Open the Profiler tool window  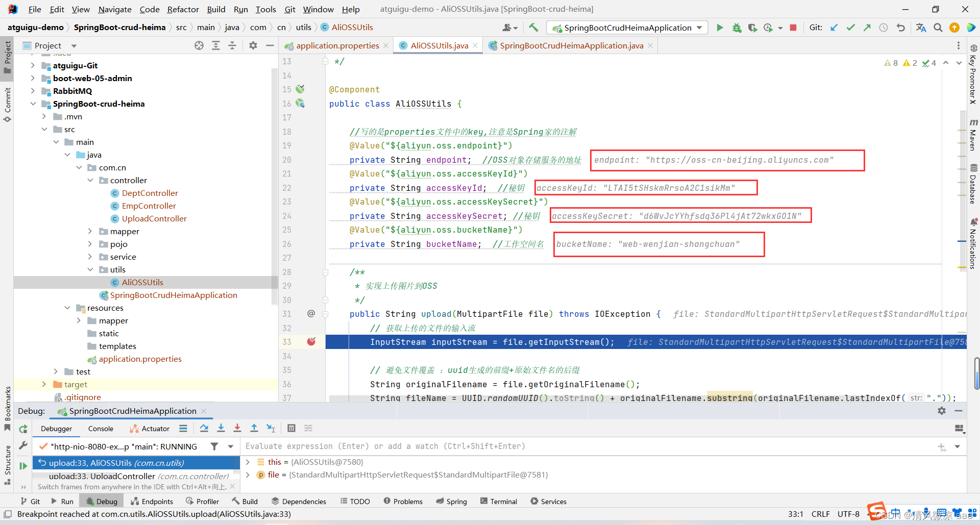click(202, 502)
